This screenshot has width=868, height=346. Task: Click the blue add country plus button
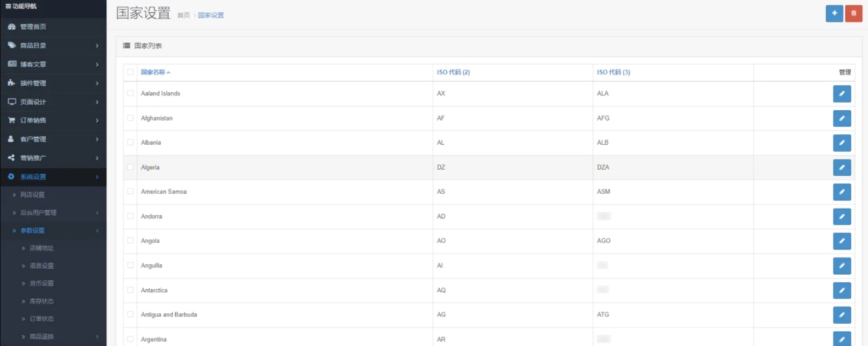834,13
